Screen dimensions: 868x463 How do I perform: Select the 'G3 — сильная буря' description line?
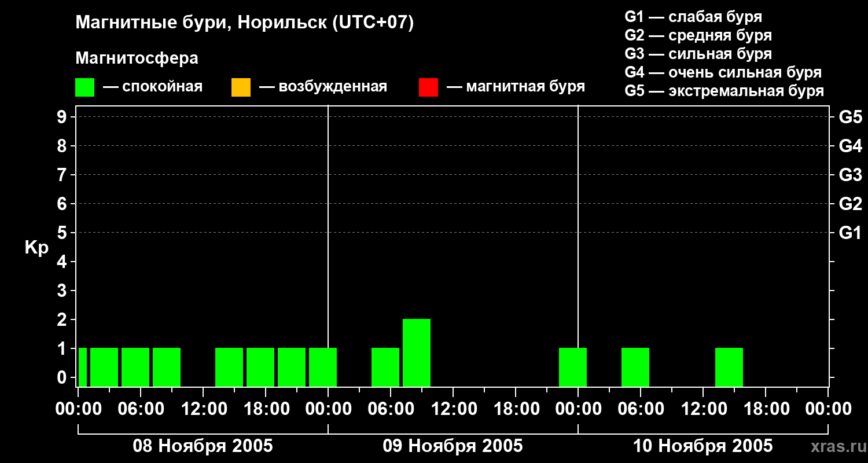(x=698, y=54)
